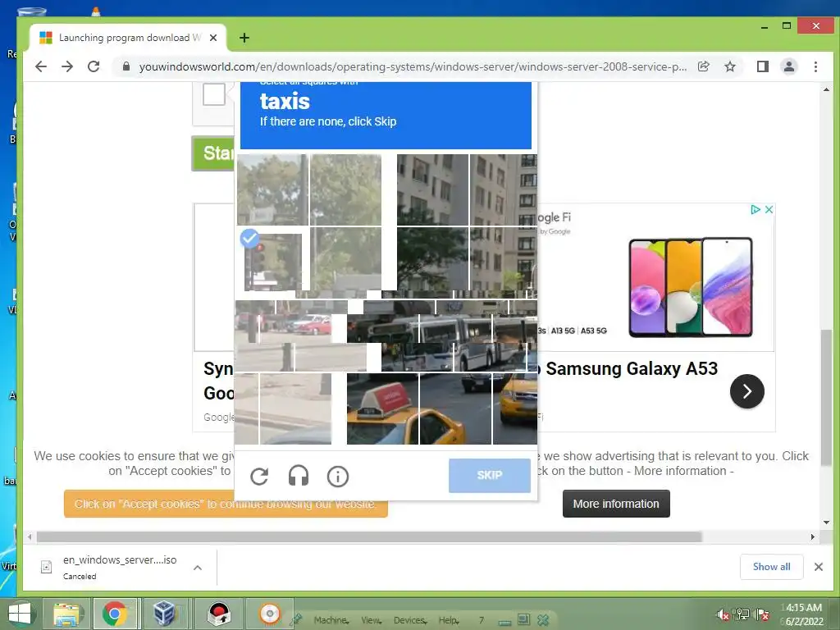
Task: Open the Chrome profile menu
Action: [x=788, y=66]
